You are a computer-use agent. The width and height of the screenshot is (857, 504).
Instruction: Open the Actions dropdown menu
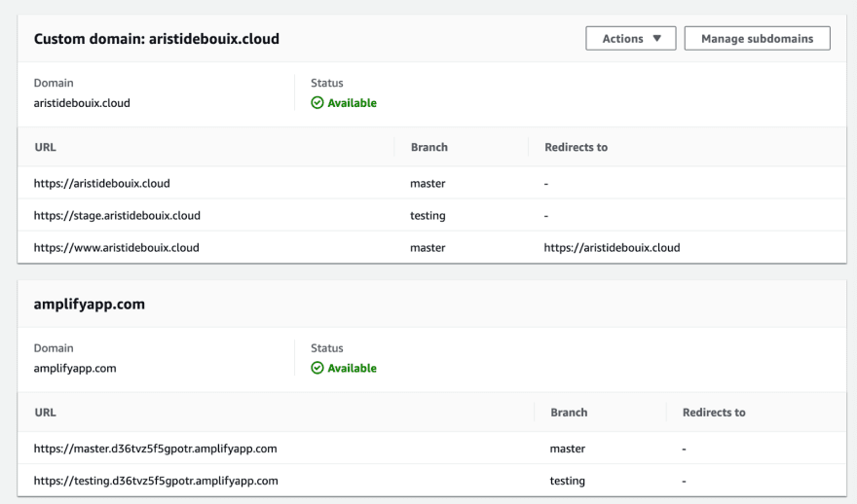[x=631, y=39]
